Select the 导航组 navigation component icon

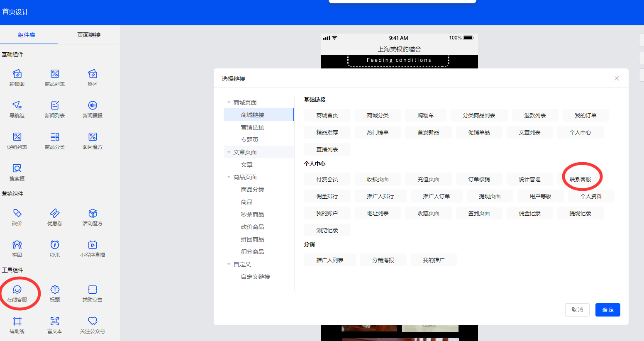pos(17,105)
